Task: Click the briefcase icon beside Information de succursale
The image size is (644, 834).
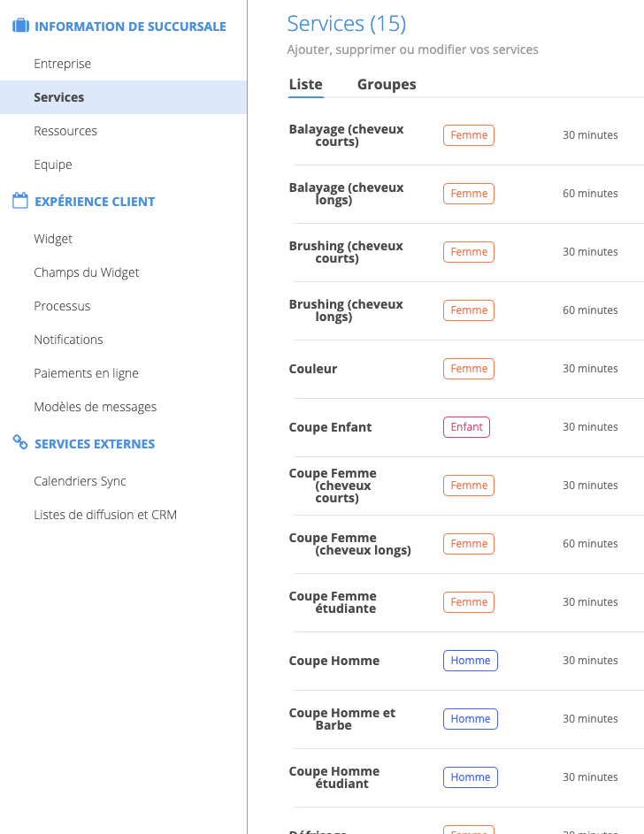Action: 20,27
